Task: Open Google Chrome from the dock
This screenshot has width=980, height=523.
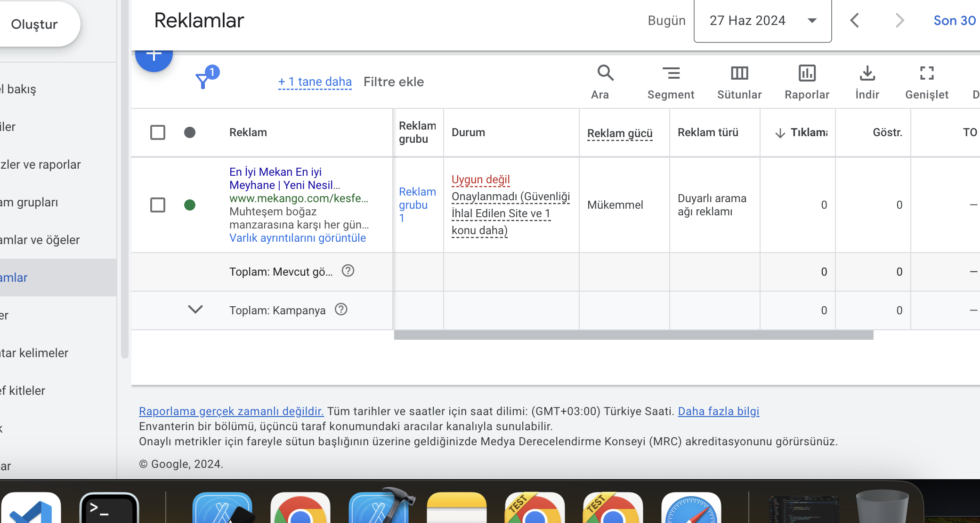Action: 300,508
